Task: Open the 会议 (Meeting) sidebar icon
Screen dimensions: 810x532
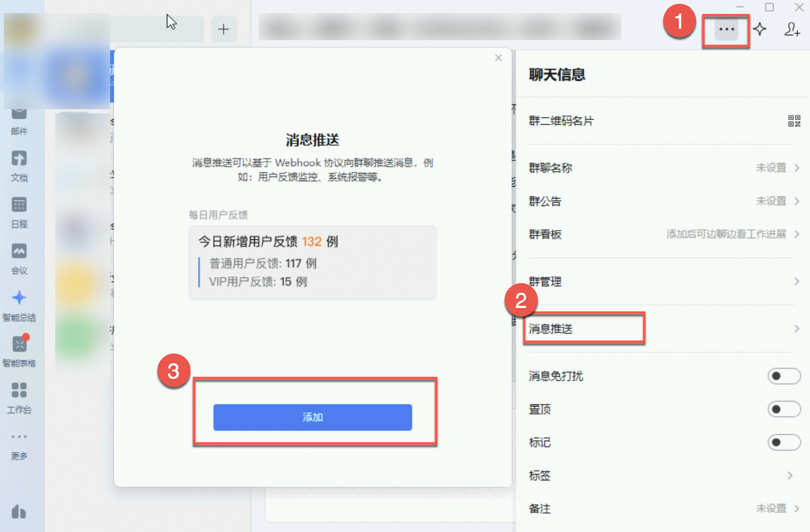Action: [19, 252]
